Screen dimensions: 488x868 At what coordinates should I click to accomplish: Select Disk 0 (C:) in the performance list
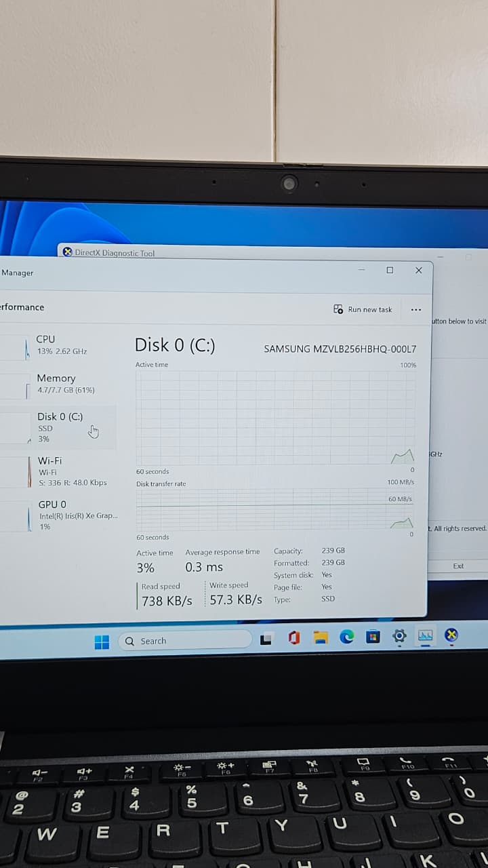(58, 427)
